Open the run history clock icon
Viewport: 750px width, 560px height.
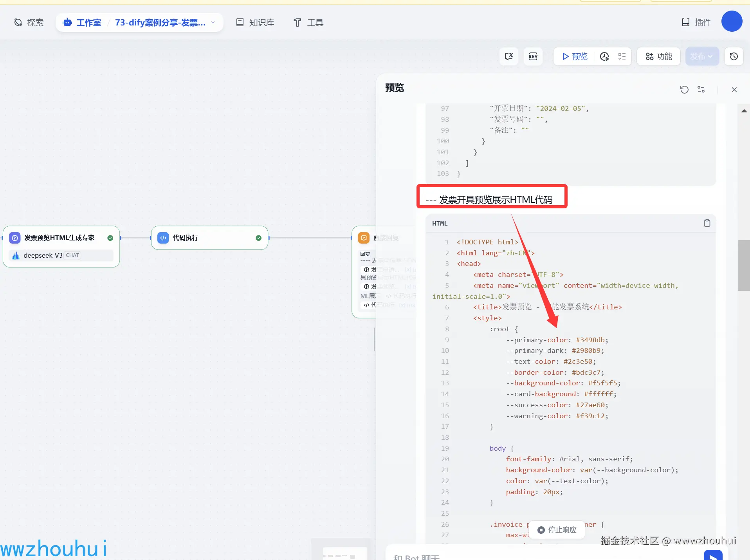pos(604,56)
